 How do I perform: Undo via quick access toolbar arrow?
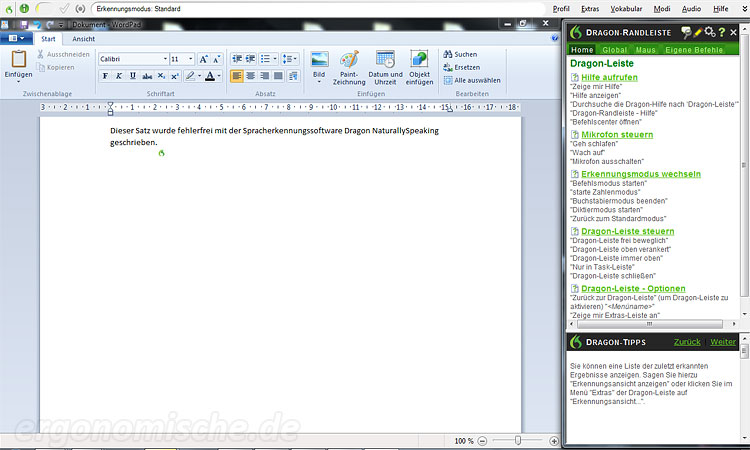pyautogui.click(x=37, y=24)
